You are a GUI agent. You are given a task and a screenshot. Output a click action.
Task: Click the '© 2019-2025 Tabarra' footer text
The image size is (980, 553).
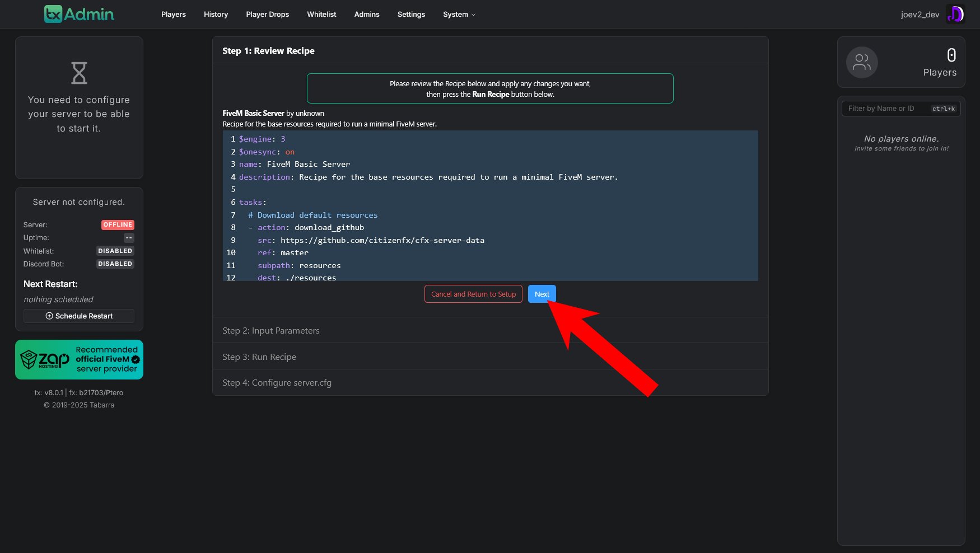point(79,405)
